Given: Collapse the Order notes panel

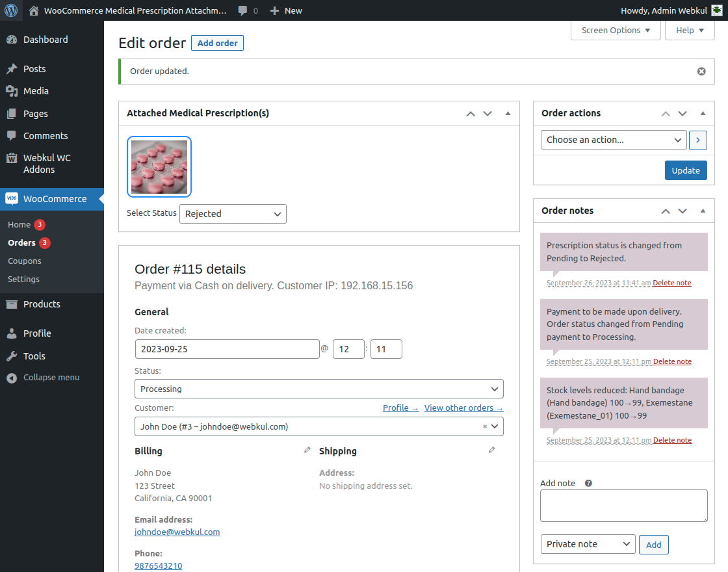Looking at the screenshot, I should click(x=702, y=211).
